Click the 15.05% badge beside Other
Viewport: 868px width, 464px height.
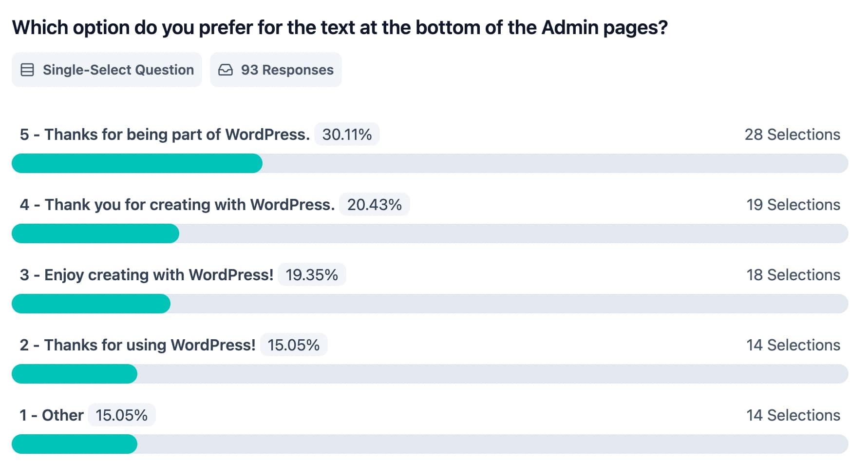[x=122, y=415]
